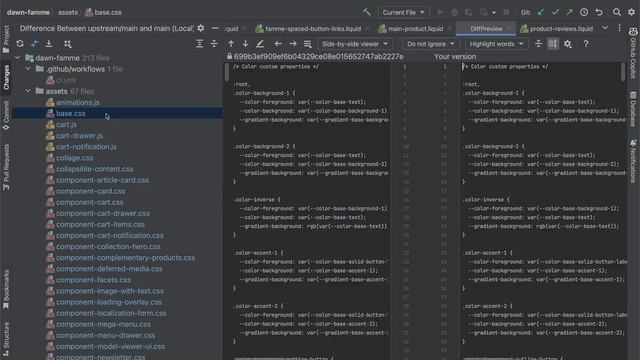
Task: Open the Notifications tool window
Action: pyautogui.click(x=633, y=161)
